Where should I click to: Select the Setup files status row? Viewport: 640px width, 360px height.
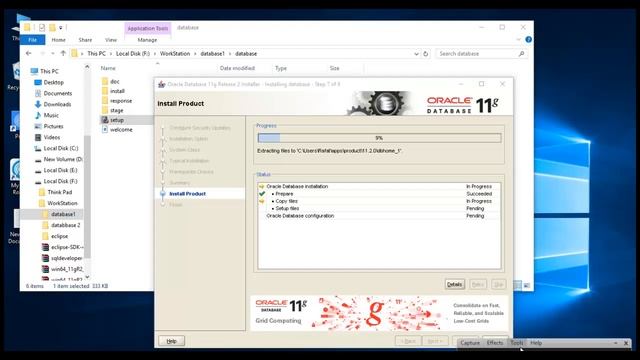pyautogui.click(x=379, y=209)
